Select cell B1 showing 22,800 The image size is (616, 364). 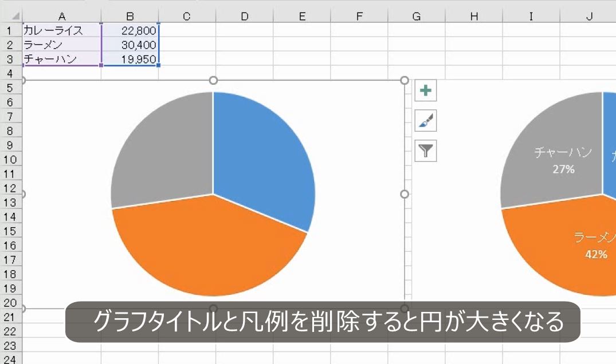click(x=131, y=30)
